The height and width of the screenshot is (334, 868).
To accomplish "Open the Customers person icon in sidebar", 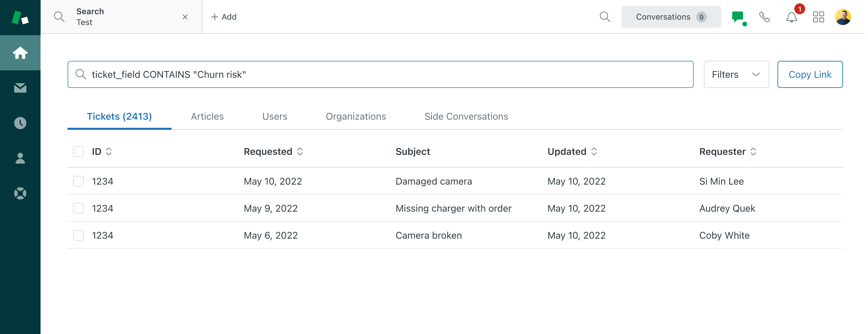I will point(20,158).
